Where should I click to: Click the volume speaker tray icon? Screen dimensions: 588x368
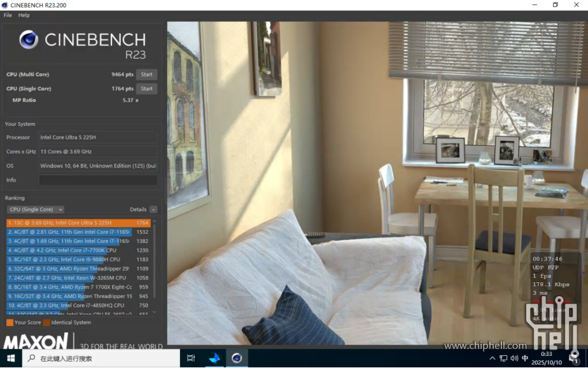(514, 358)
